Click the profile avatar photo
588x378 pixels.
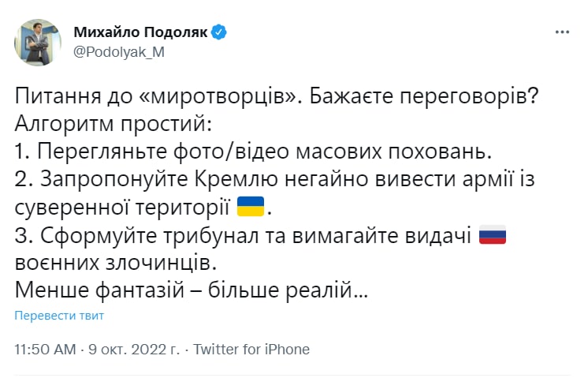pos(37,43)
